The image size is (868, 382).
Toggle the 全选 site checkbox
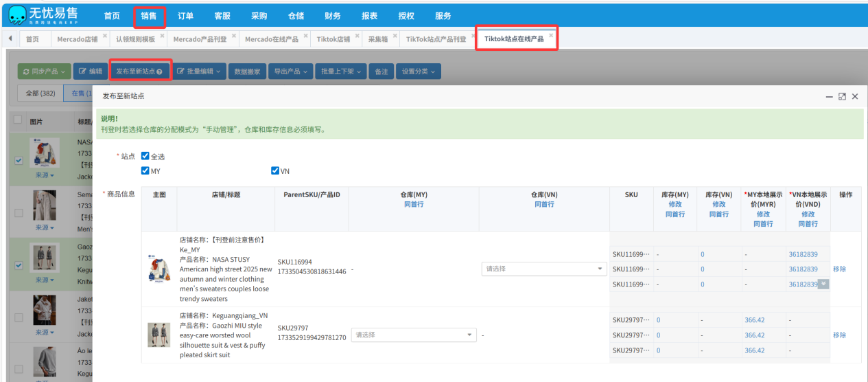click(145, 156)
